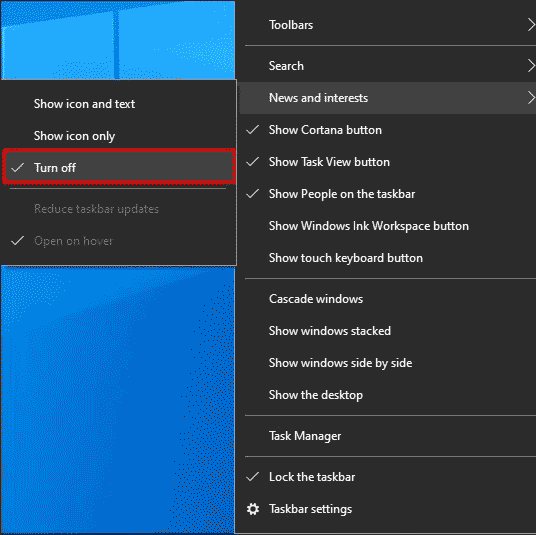The image size is (536, 535).
Task: Disable Show People on the taskbar
Action: pos(387,194)
